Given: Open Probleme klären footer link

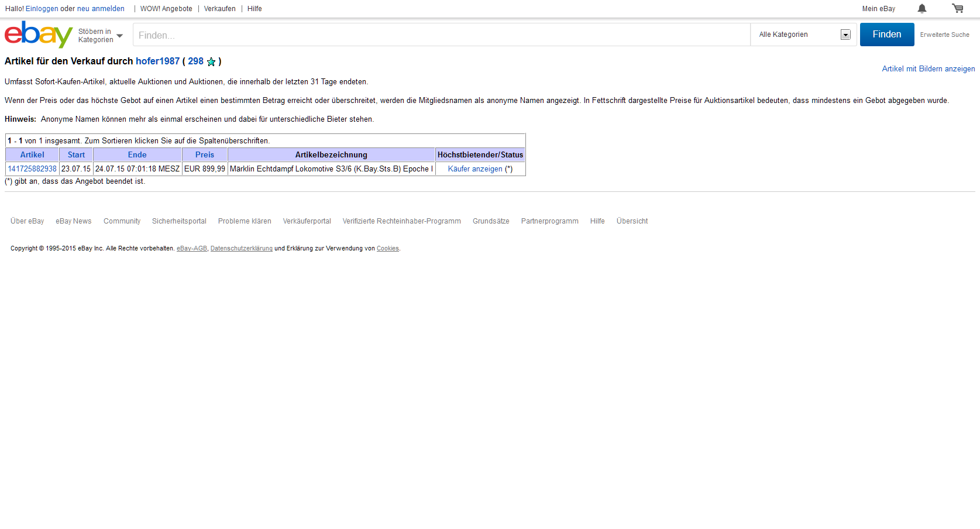Looking at the screenshot, I should (x=245, y=221).
